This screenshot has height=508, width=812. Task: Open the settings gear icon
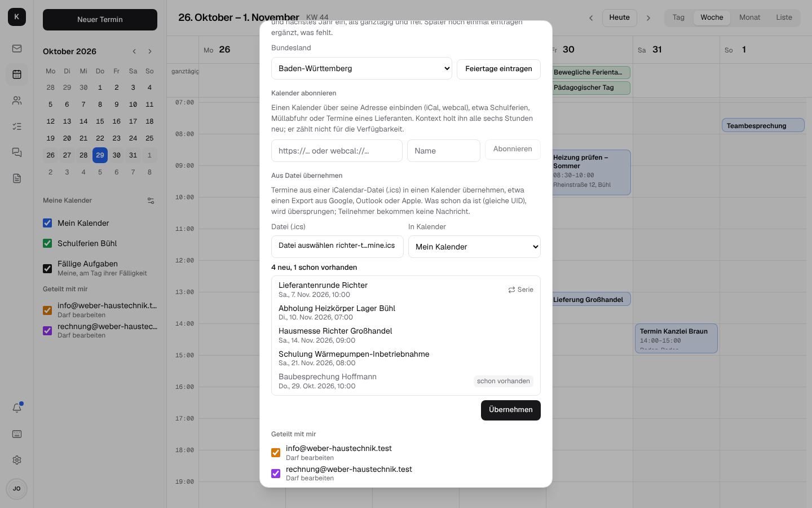(17, 460)
